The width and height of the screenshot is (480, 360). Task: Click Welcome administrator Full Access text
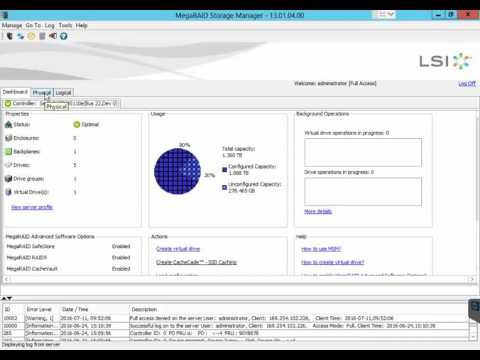335,83
